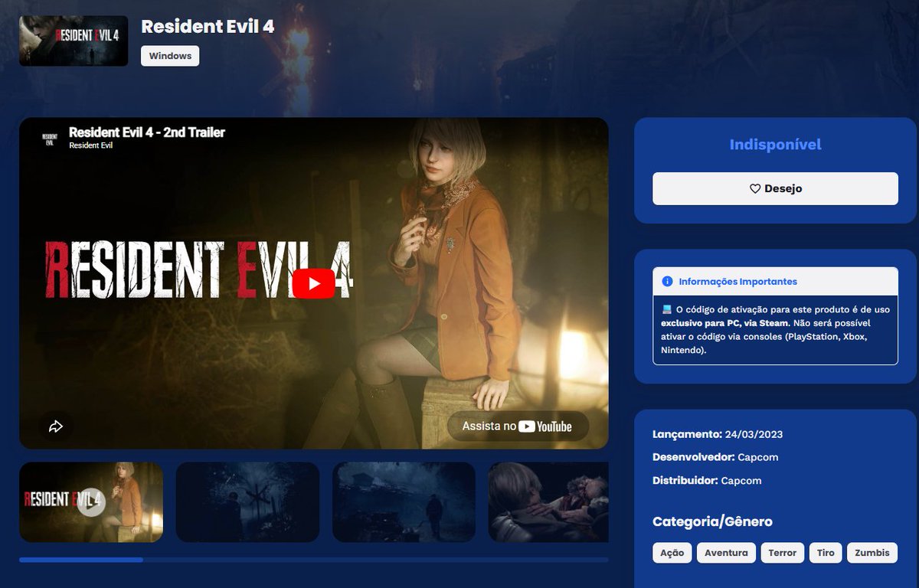The image size is (919, 588).
Task: Select the village rooftop screenshot thumbnail
Action: 404,502
